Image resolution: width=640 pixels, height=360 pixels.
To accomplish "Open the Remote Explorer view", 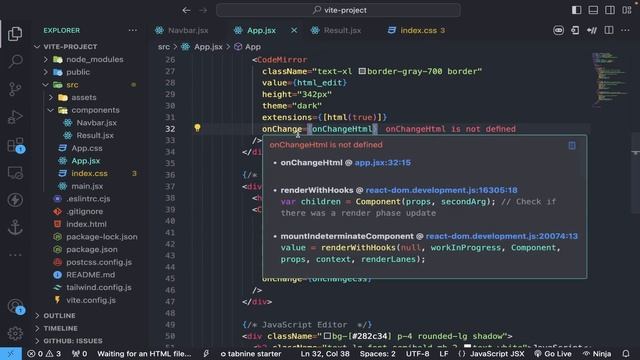I will pyautogui.click(x=15, y=173).
